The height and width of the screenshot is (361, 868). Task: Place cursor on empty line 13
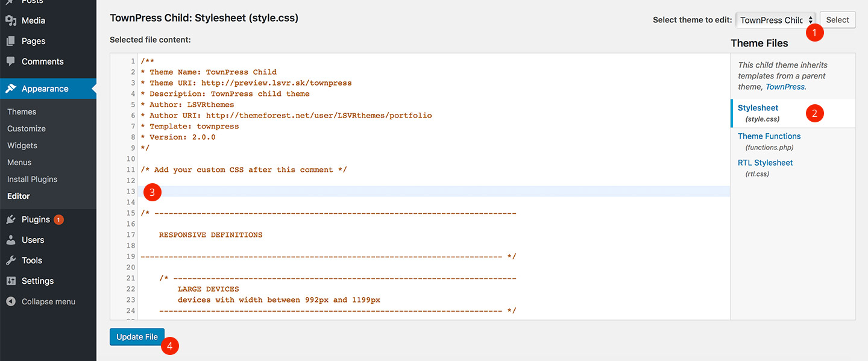(x=422, y=192)
